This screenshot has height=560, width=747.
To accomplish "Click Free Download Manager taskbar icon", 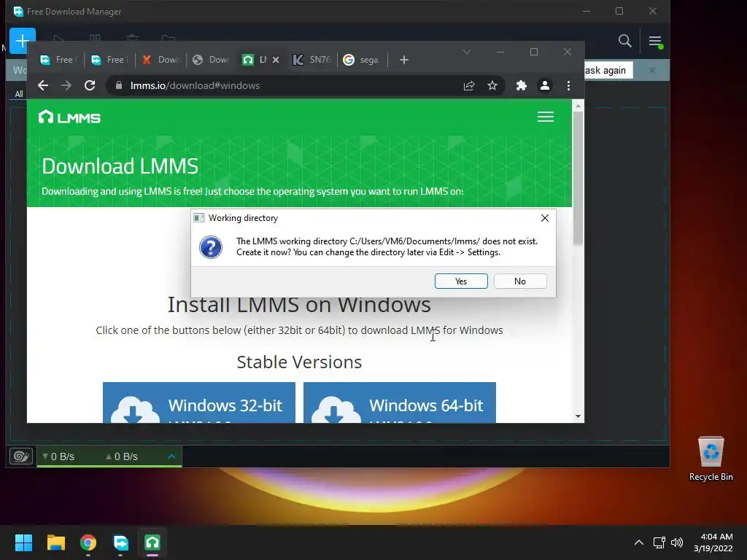I will (x=120, y=542).
